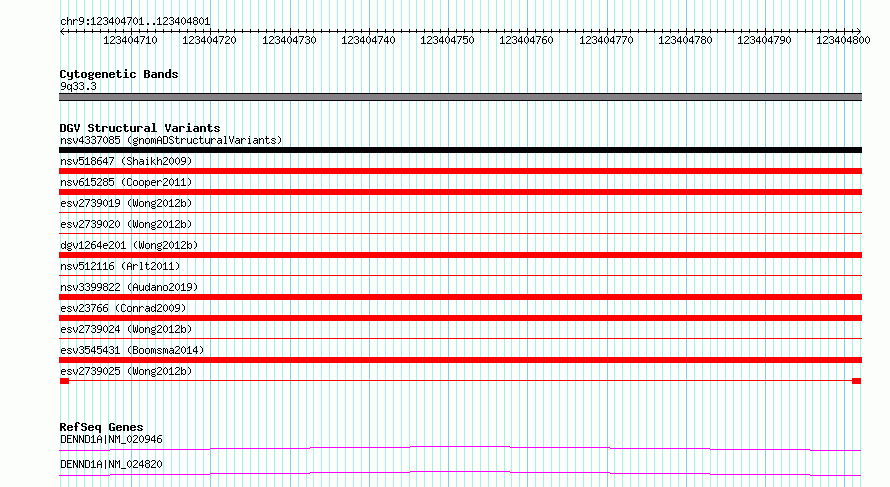Click the red bar under nsv518647

click(x=460, y=171)
